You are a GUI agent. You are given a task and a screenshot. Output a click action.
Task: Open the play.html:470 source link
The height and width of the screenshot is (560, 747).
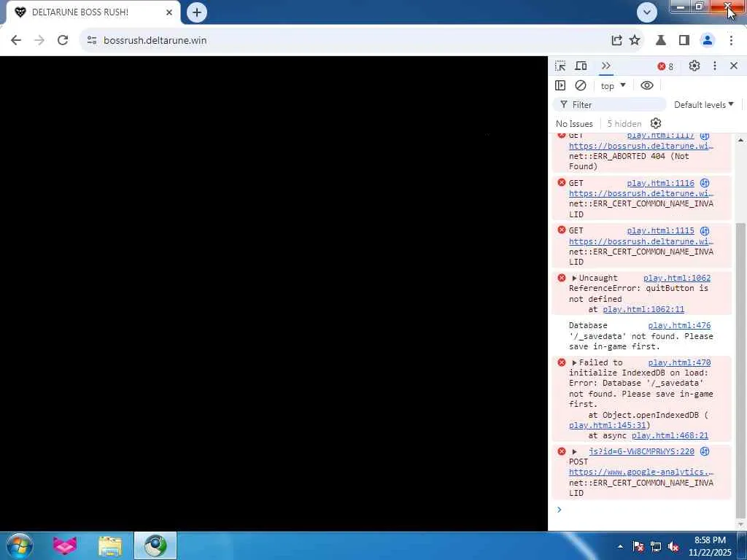(x=679, y=363)
